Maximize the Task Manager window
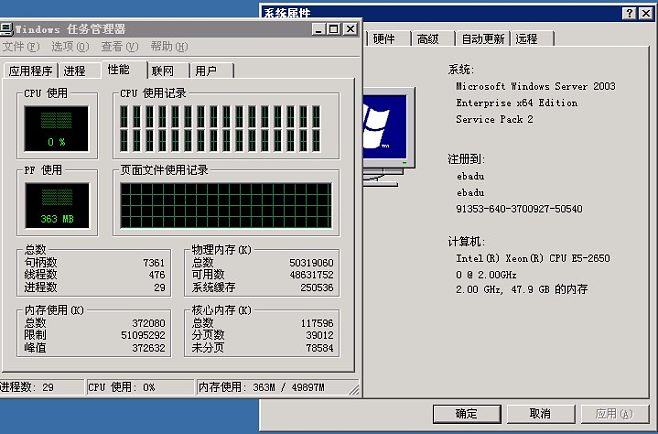Screen dimensions: 658x434 pos(334,29)
